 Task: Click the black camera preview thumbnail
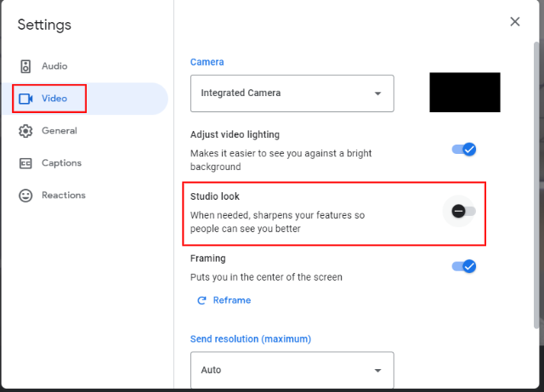coord(465,93)
